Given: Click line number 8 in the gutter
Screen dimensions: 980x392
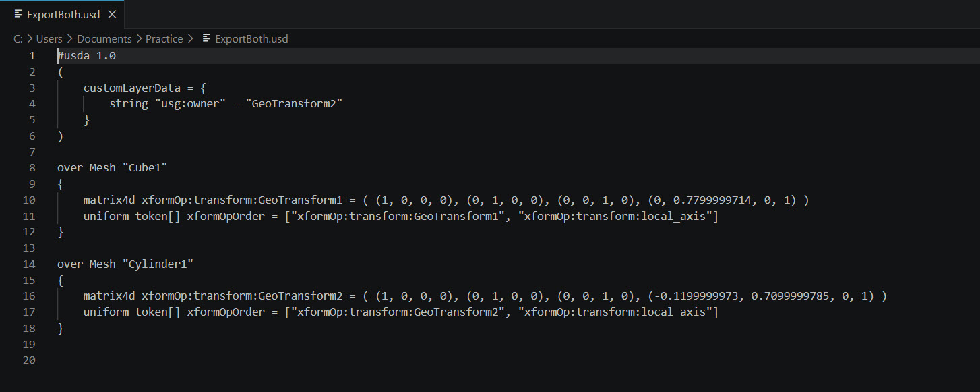Looking at the screenshot, I should 32,168.
